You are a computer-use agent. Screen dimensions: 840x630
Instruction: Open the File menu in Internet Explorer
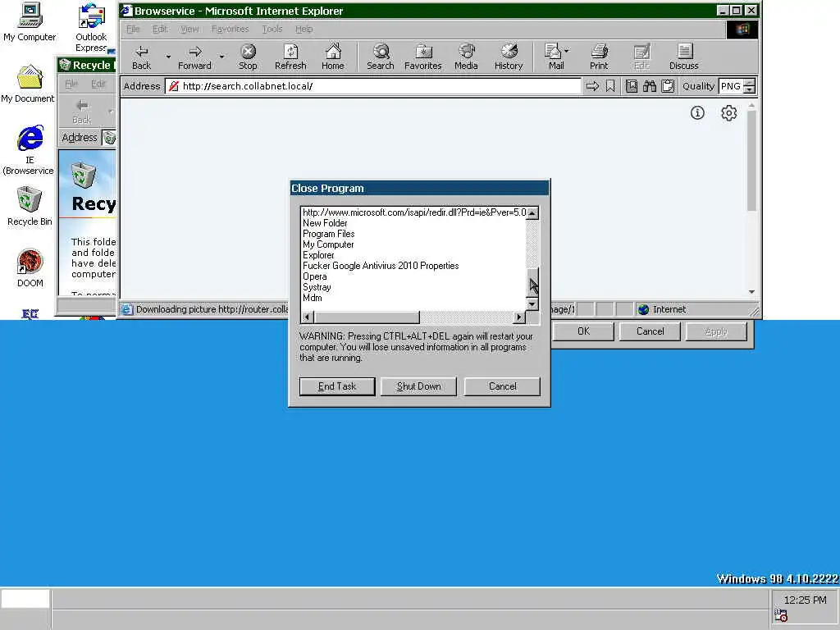click(133, 29)
